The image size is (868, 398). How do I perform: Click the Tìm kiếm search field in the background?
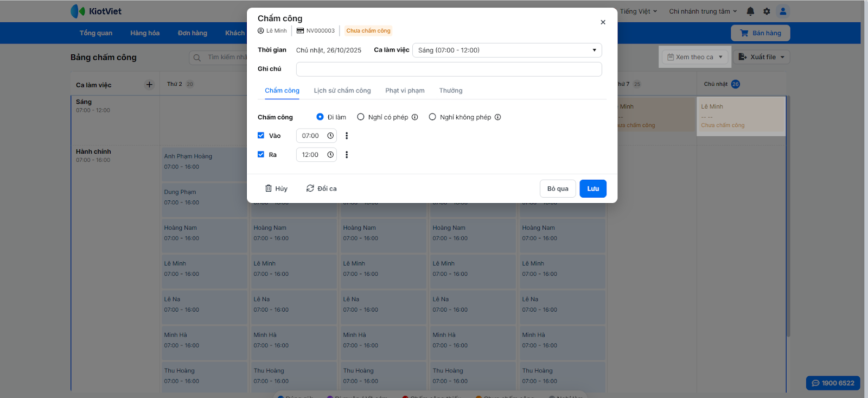[218, 57]
